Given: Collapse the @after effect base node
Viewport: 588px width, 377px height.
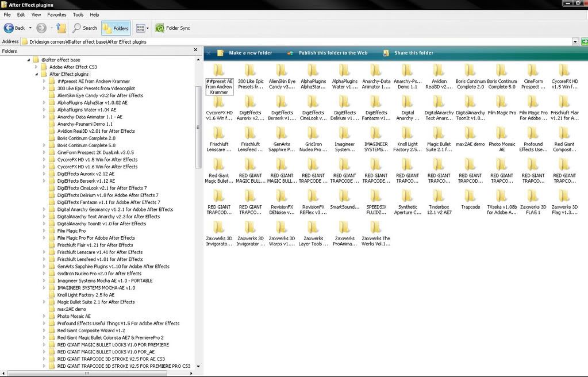Looking at the screenshot, I should (x=29, y=60).
